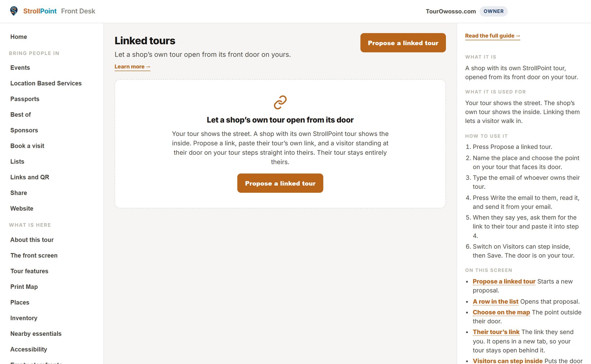Open the Sponsors section

coord(24,130)
